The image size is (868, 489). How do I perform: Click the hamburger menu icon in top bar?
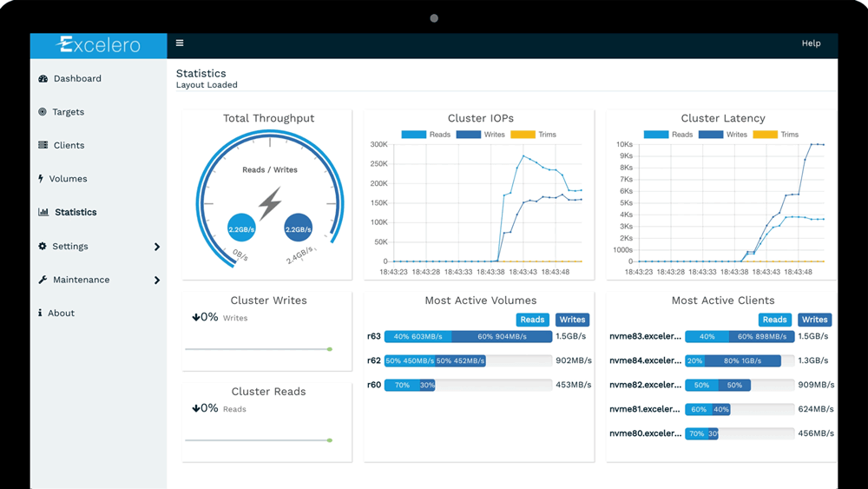[x=180, y=43]
